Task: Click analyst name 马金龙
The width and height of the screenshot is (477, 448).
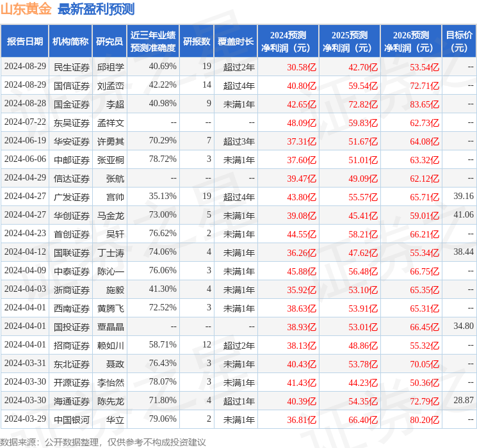Action: pos(111,216)
